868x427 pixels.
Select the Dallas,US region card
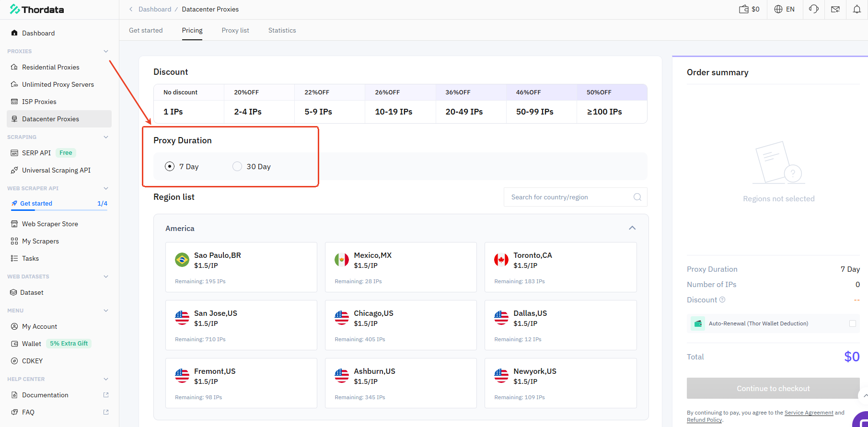(x=560, y=325)
